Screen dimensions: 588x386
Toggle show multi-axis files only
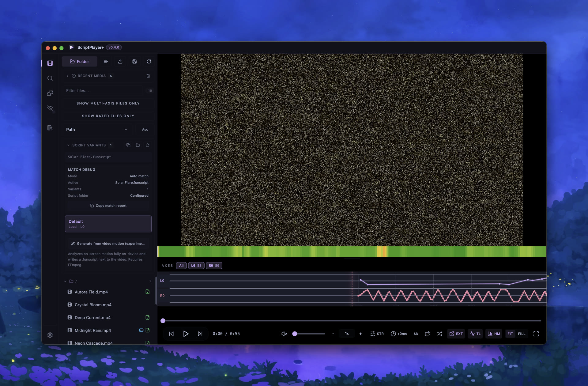[108, 103]
